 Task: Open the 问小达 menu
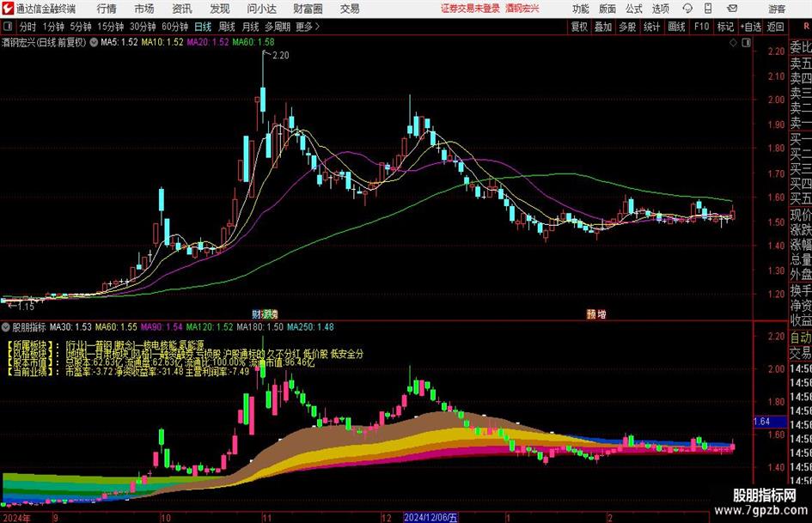click(x=261, y=9)
